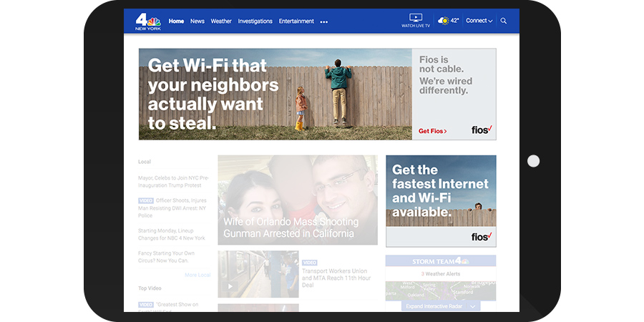Screen dimensions: 644x322
Task: Open Transport Workers Union and MTA story
Action: tap(336, 278)
